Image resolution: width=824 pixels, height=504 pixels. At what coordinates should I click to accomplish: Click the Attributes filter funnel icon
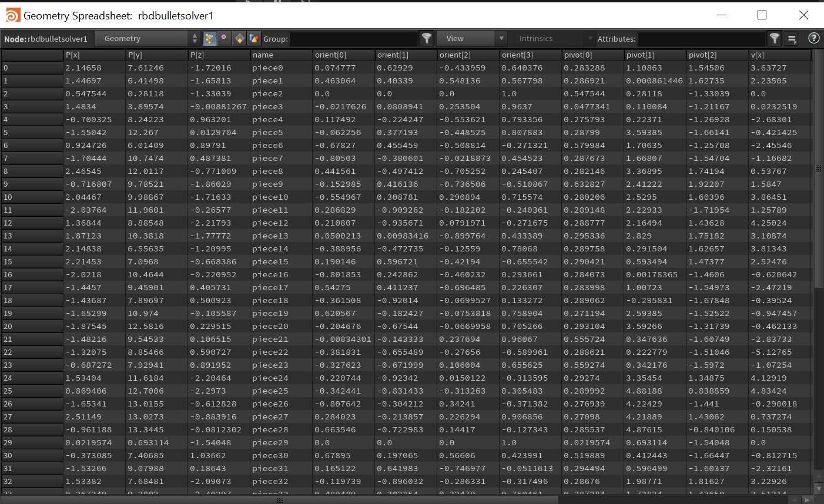[x=774, y=38]
